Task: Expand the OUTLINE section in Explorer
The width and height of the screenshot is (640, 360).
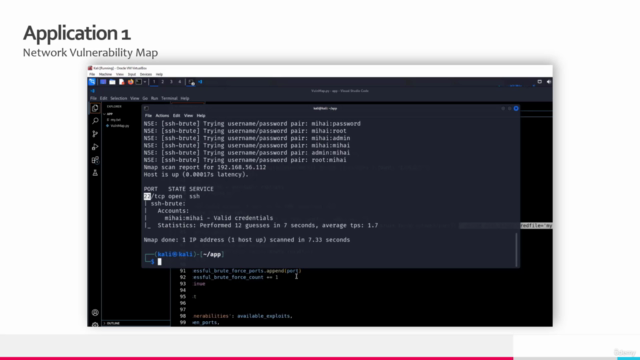Action: 113,323
